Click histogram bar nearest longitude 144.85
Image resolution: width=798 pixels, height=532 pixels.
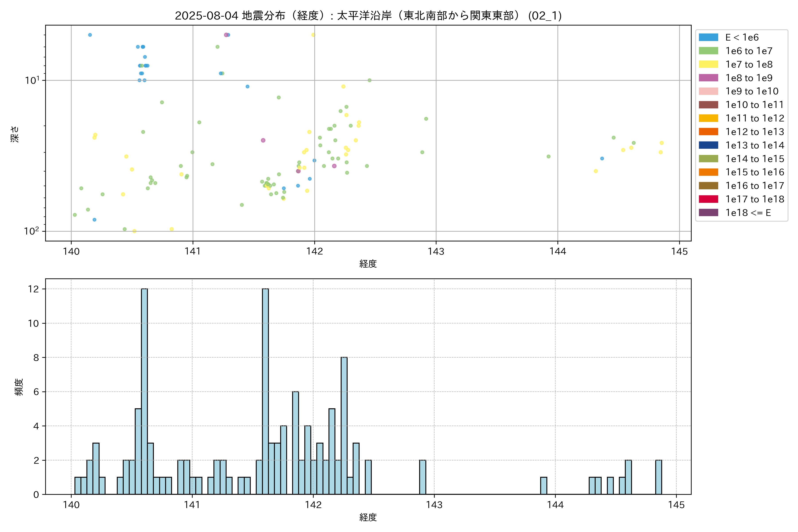coord(658,477)
